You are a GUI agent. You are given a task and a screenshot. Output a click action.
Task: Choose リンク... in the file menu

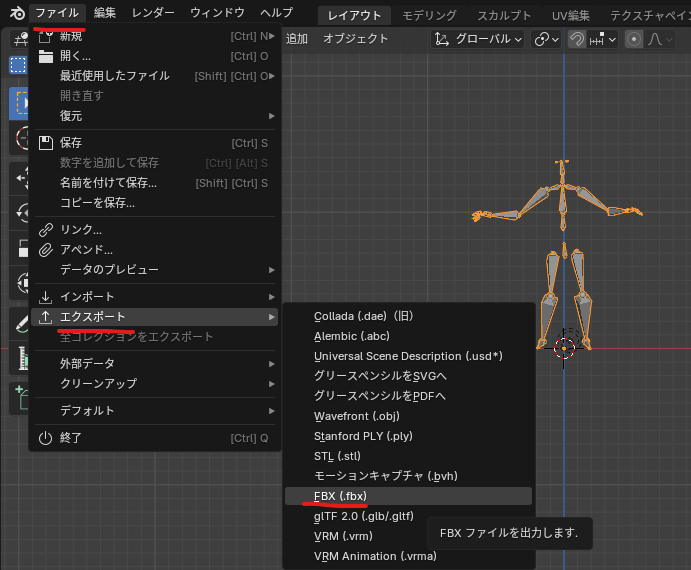click(155, 230)
